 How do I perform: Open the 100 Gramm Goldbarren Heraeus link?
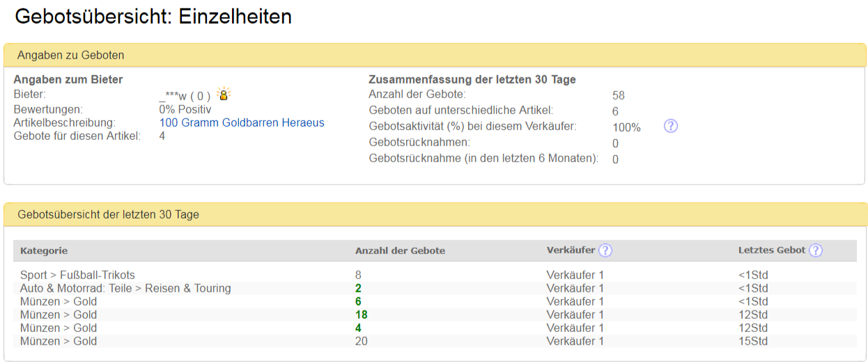(x=242, y=122)
